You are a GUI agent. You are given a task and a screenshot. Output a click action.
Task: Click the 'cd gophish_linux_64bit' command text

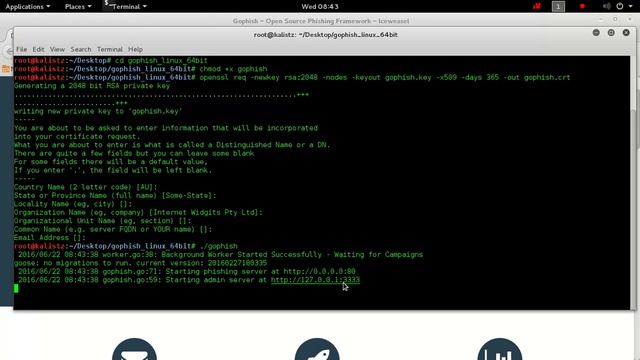[161, 60]
